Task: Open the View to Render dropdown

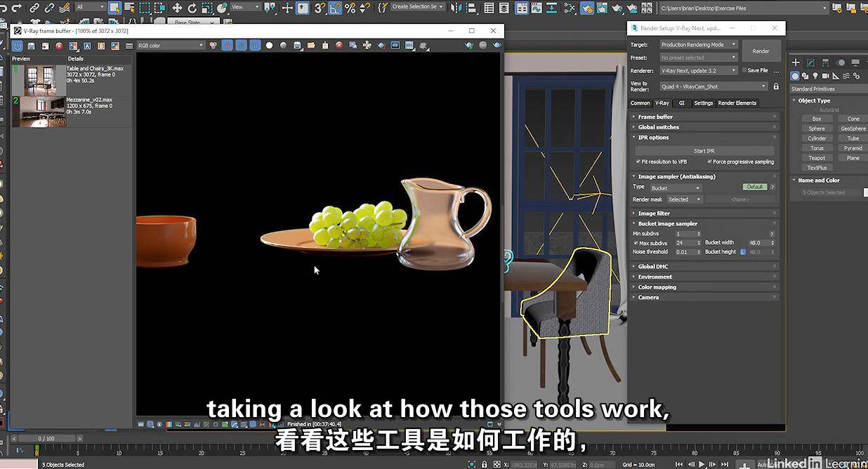Action: coord(714,86)
